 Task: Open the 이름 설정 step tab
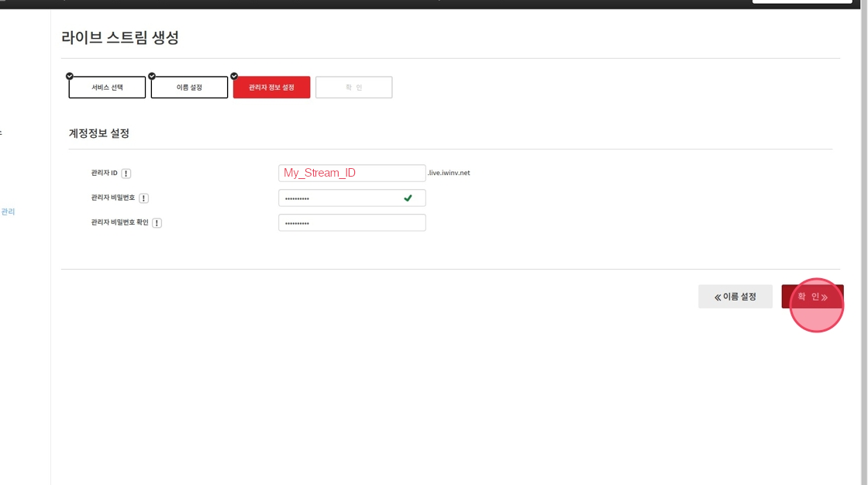coord(189,88)
